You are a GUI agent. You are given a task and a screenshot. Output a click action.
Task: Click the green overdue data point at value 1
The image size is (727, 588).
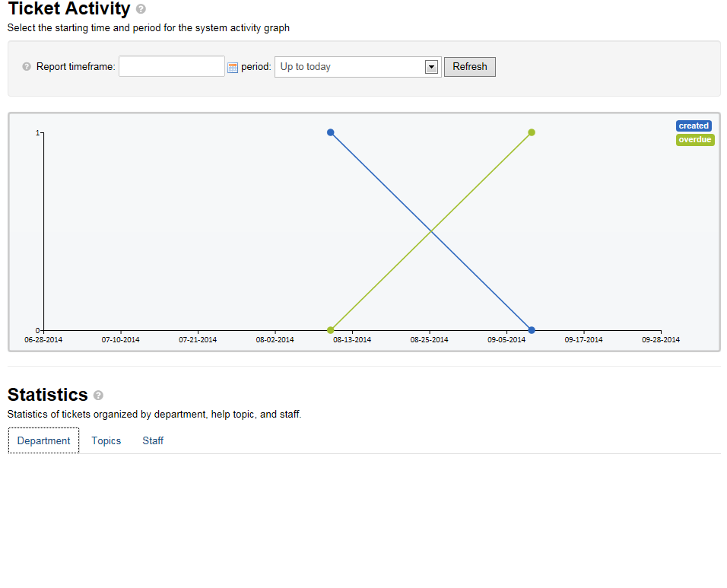coord(532,132)
